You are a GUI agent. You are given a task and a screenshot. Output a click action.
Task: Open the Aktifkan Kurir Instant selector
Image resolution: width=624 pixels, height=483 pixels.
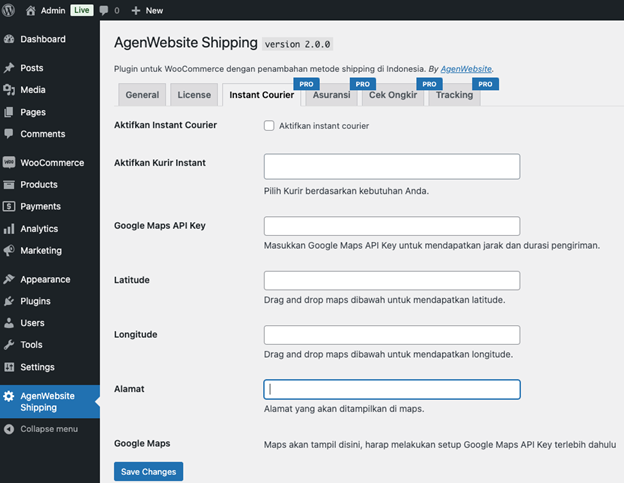click(391, 166)
